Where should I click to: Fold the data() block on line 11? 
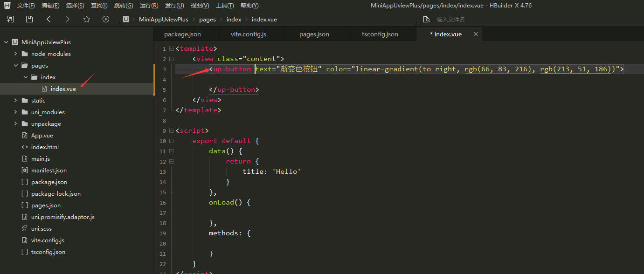[171, 151]
